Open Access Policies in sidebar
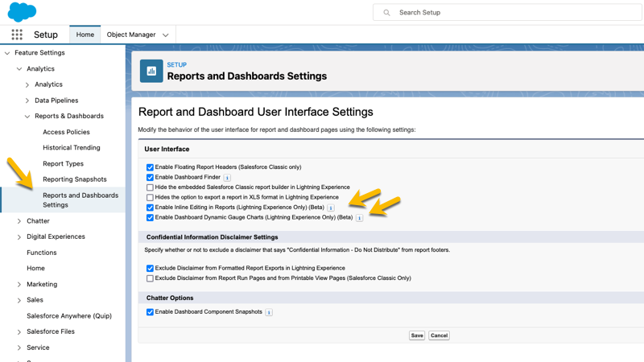Screen dimensions: 644x362 tap(66, 132)
